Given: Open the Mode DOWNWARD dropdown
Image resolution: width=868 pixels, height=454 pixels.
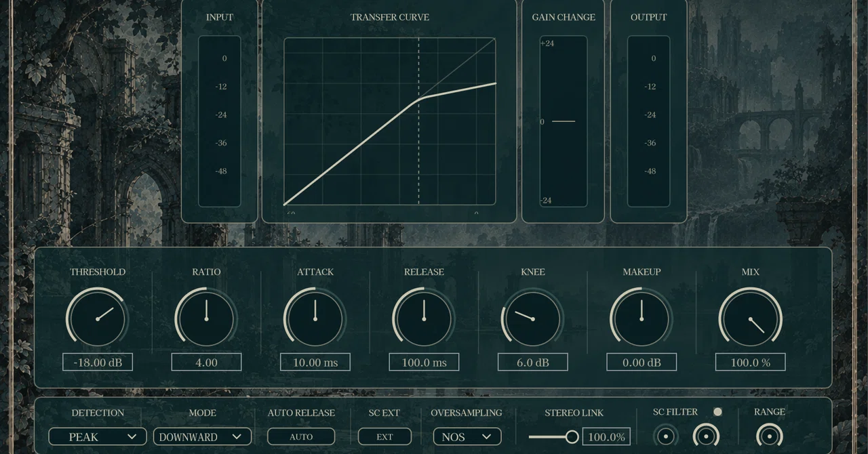Looking at the screenshot, I should point(202,436).
